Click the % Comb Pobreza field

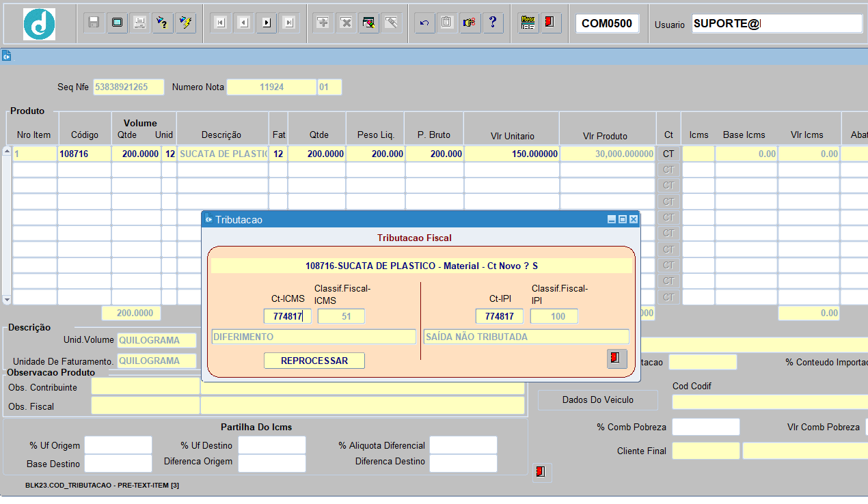706,427
